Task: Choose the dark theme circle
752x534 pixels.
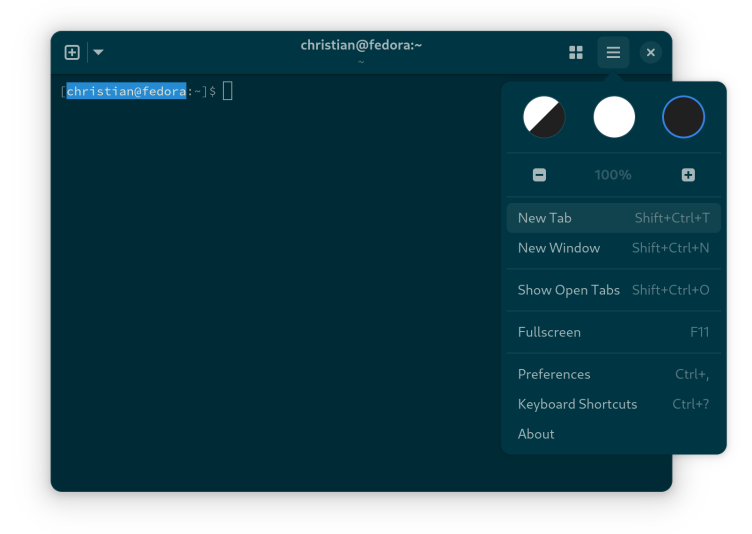Action: pos(684,118)
